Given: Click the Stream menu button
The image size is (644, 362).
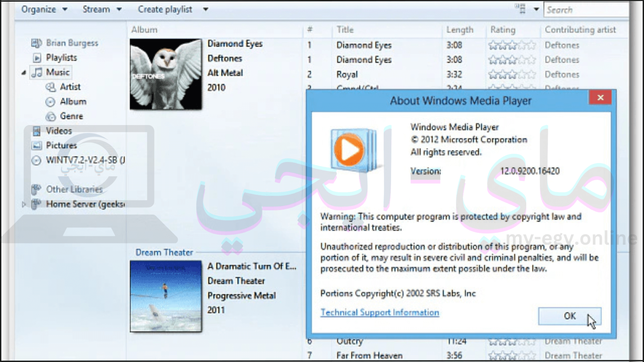Looking at the screenshot, I should (96, 9).
